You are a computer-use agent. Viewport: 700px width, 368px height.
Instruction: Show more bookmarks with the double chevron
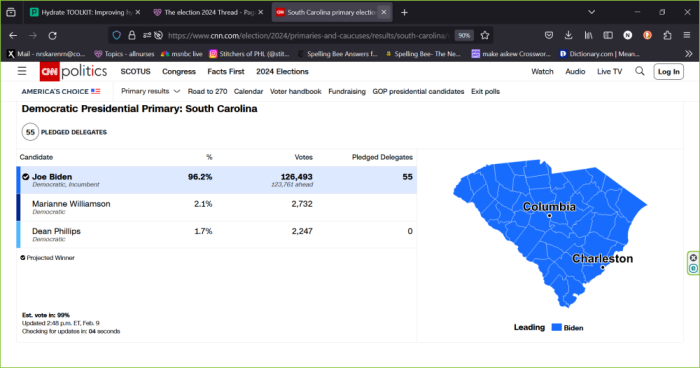tap(688, 54)
